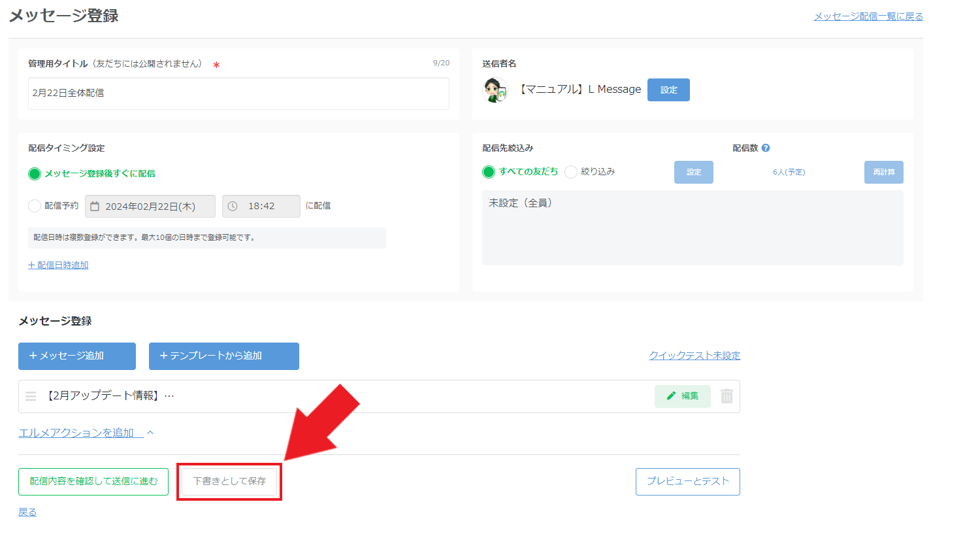
Task: Click the blue help icon next to 配信数
Action: point(766,148)
